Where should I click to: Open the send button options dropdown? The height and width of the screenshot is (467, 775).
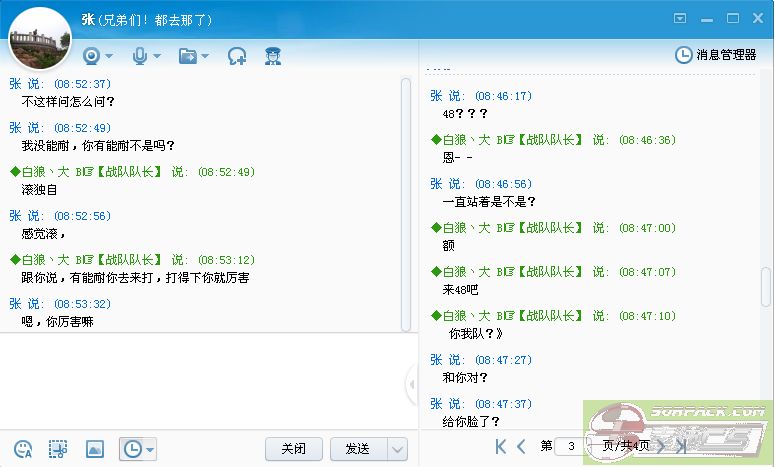pyautogui.click(x=397, y=449)
